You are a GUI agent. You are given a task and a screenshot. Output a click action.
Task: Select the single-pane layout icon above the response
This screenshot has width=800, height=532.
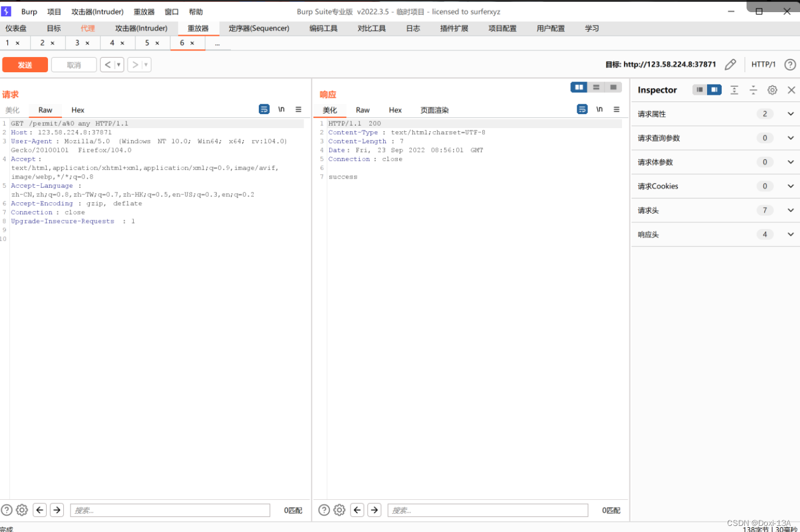tap(613, 87)
